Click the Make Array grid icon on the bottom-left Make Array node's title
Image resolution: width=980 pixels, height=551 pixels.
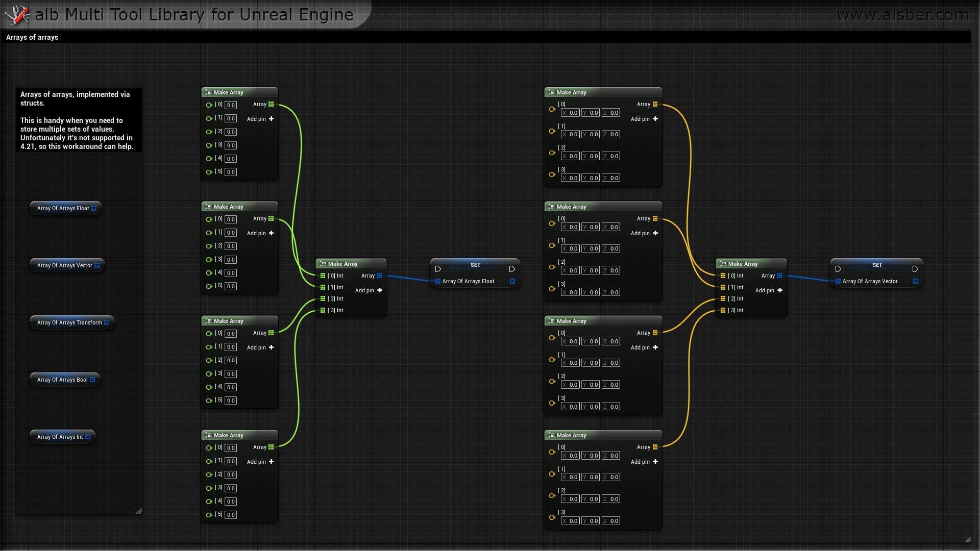click(x=209, y=435)
